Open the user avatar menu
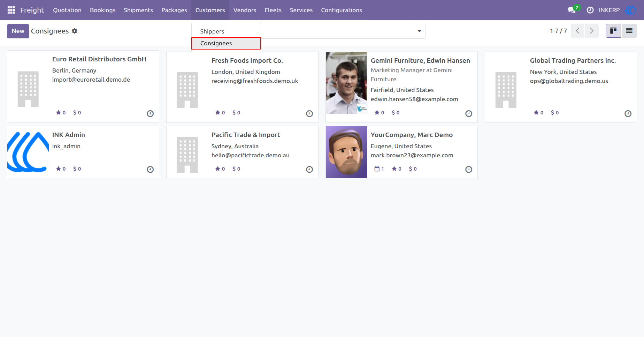The image size is (644, 337). click(631, 10)
